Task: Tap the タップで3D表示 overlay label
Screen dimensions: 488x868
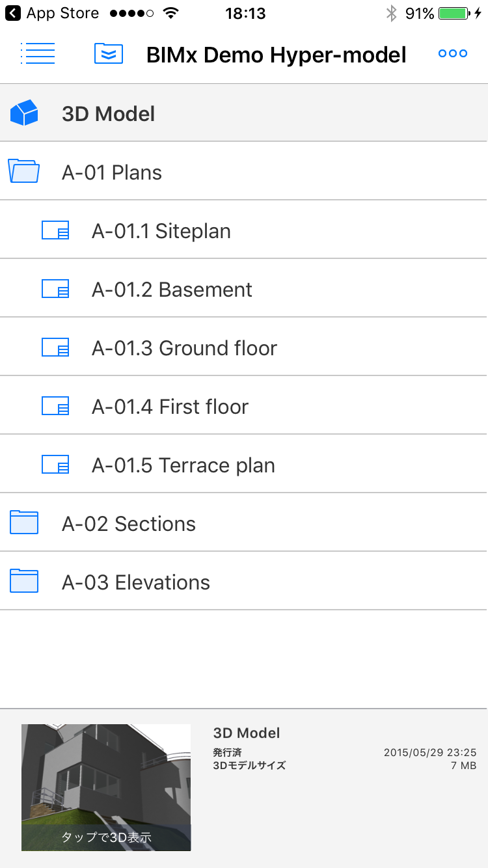Action: coord(106,837)
